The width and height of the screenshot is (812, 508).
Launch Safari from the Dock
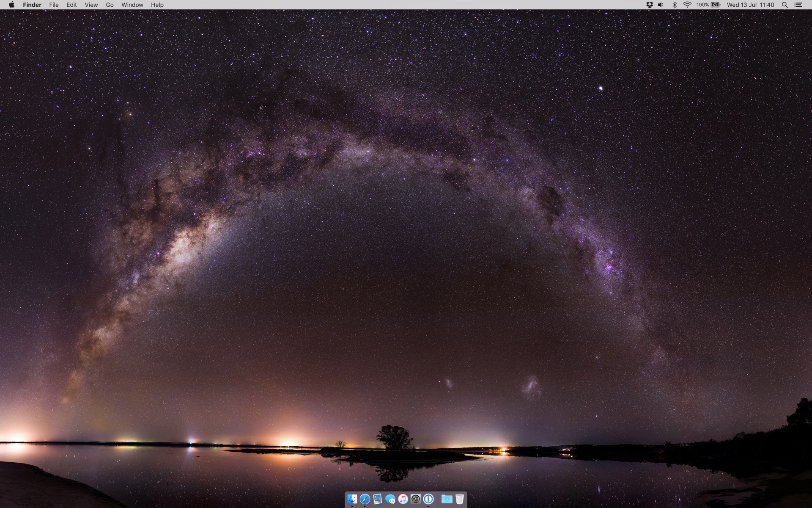click(365, 499)
